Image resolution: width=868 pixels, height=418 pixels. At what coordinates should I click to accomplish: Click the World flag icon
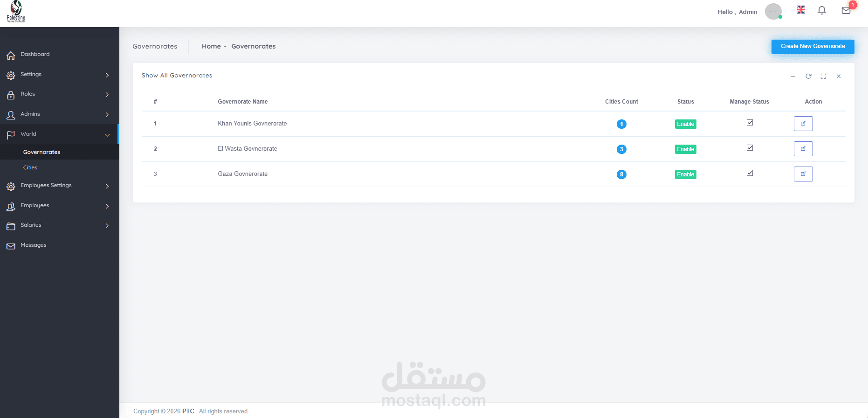coord(11,135)
